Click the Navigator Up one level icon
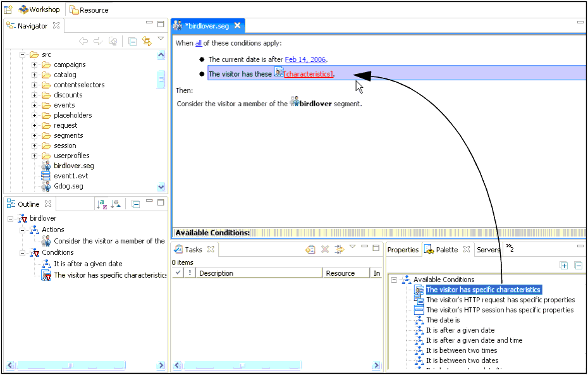 pos(113,41)
